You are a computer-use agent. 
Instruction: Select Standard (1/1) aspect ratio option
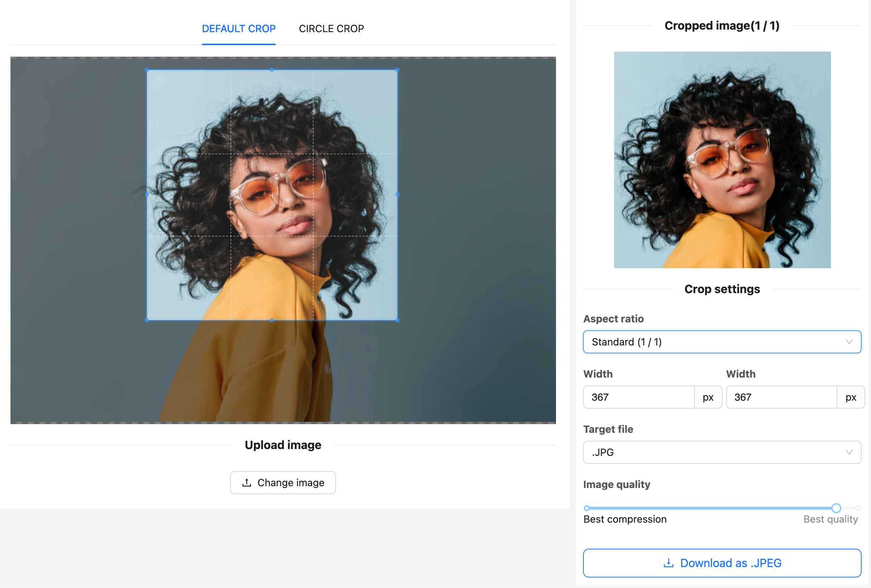[x=722, y=341]
